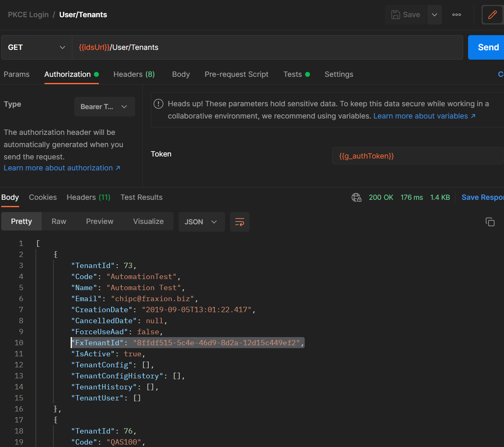The height and width of the screenshot is (447, 504).
Task: Switch to the Test Results tab
Action: pos(141,197)
